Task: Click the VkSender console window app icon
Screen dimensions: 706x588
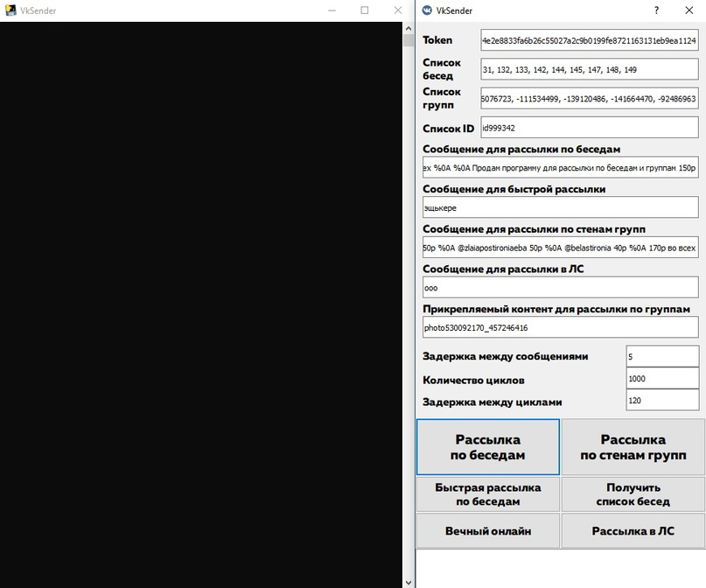Action: click(x=10, y=10)
